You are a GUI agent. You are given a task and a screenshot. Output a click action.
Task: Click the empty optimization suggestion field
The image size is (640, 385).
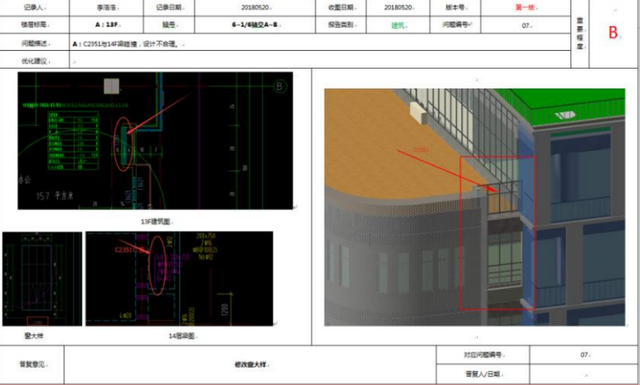(x=320, y=60)
